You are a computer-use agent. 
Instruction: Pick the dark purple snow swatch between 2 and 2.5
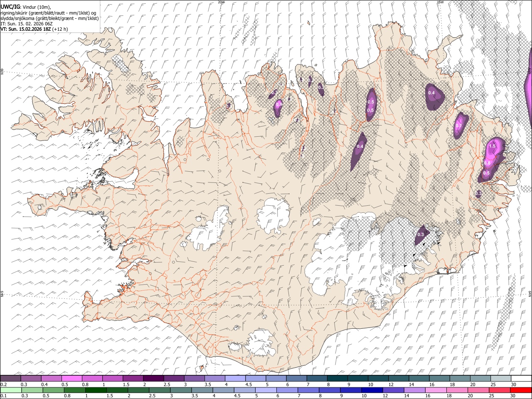pyautogui.click(x=153, y=379)
